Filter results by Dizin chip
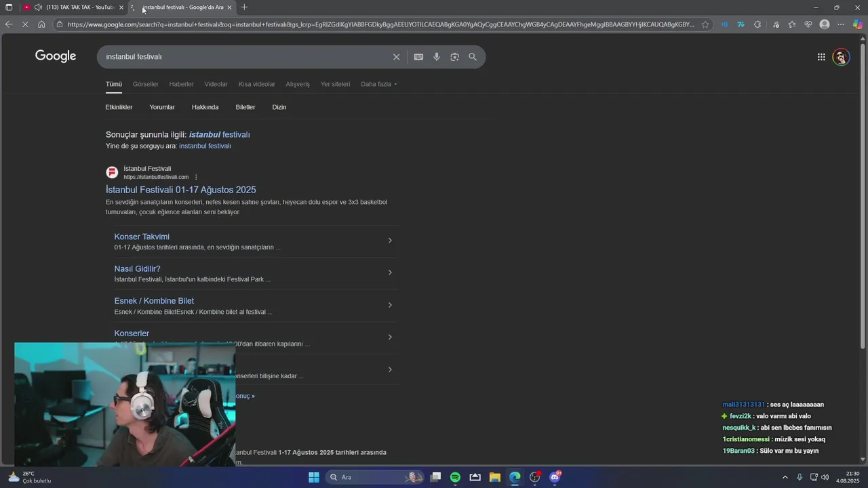Image resolution: width=868 pixels, height=488 pixels. click(x=279, y=107)
